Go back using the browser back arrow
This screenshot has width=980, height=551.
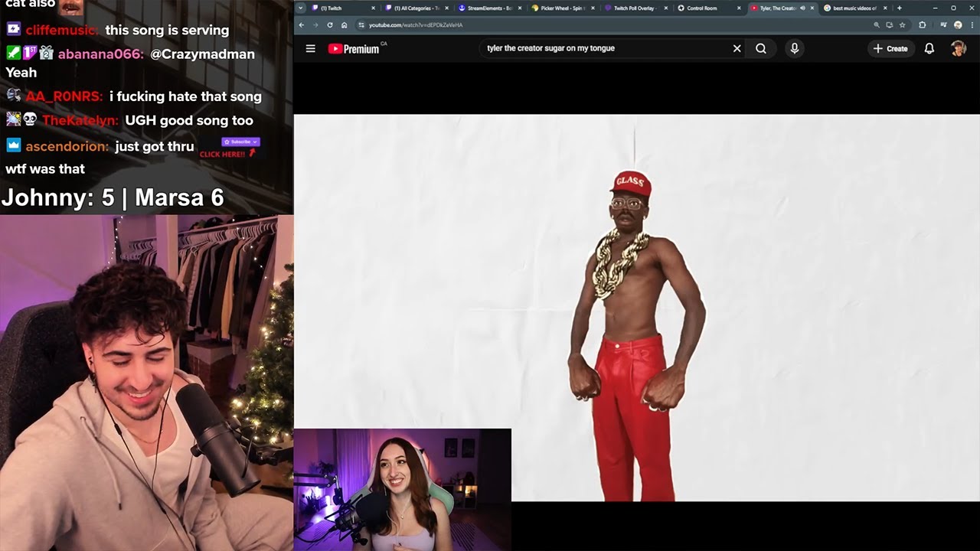[x=302, y=25]
